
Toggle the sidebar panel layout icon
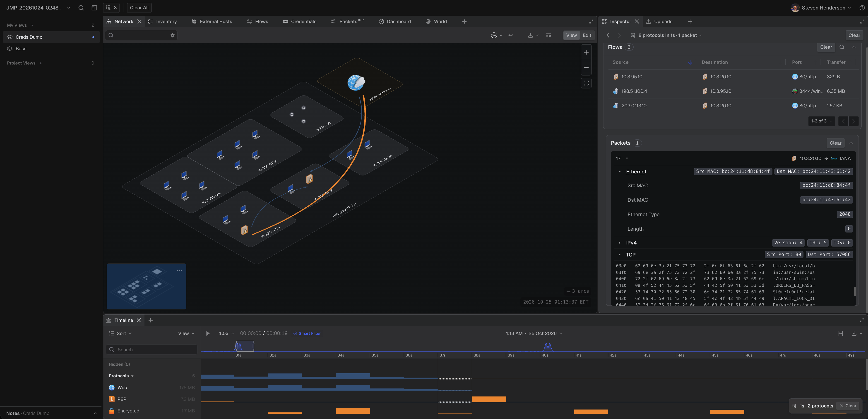coord(94,8)
